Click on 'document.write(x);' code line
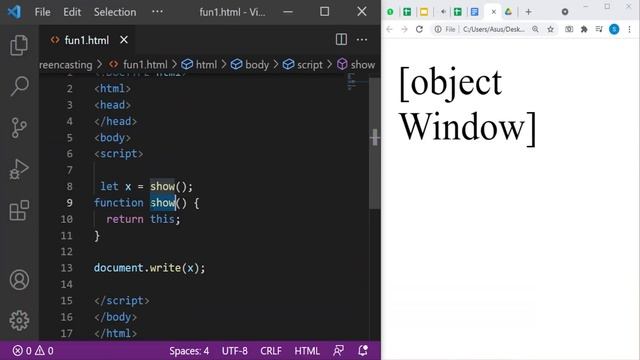Viewport: 640px width, 360px height. click(149, 268)
